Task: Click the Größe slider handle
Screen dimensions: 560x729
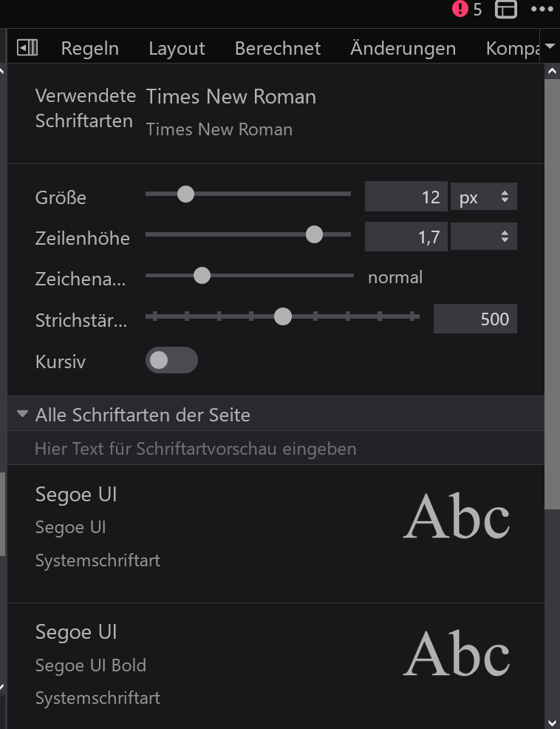Action: click(186, 194)
